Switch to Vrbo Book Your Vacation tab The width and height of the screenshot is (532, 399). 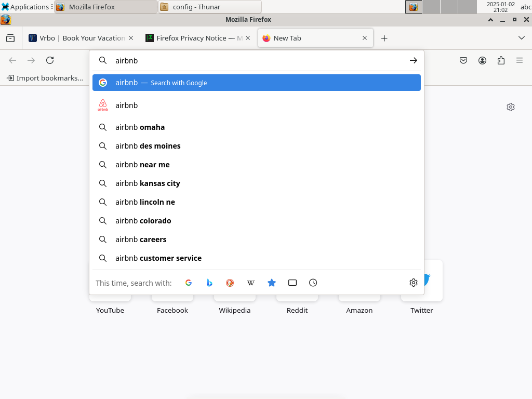[x=81, y=38]
